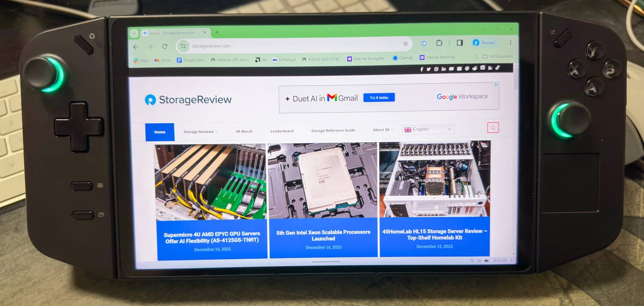Click the Reddit icon
The height and width of the screenshot is (306, 644).
[x=474, y=68]
